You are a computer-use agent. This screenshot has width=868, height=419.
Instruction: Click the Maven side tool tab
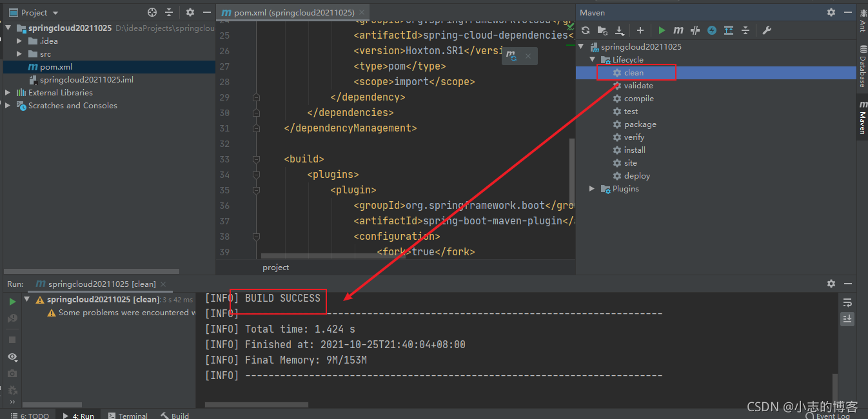point(862,117)
